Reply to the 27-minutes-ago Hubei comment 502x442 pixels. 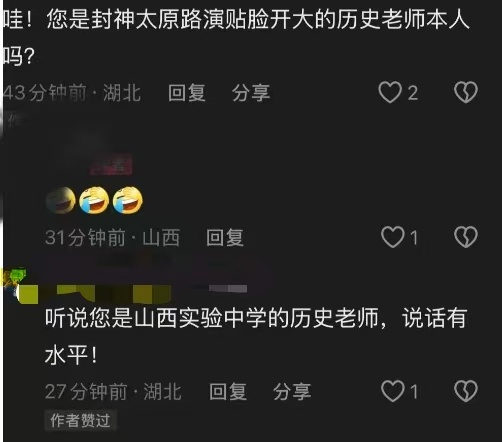pyautogui.click(x=228, y=391)
